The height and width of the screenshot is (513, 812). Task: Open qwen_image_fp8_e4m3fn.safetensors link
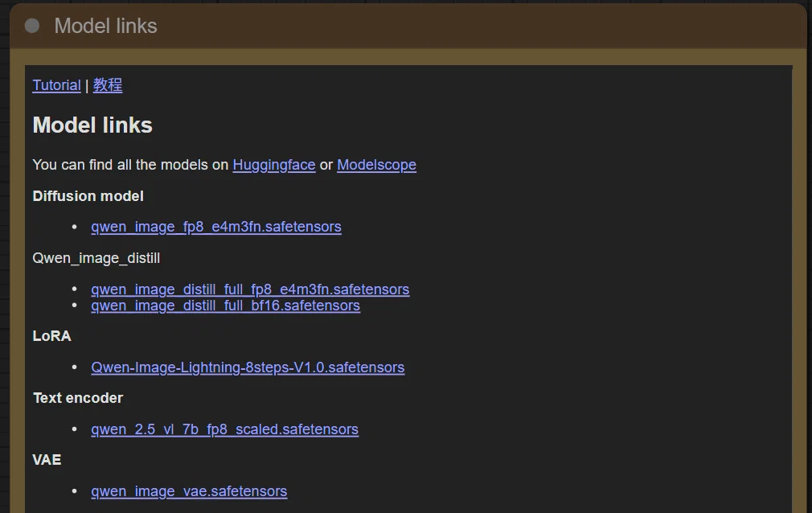tap(216, 227)
